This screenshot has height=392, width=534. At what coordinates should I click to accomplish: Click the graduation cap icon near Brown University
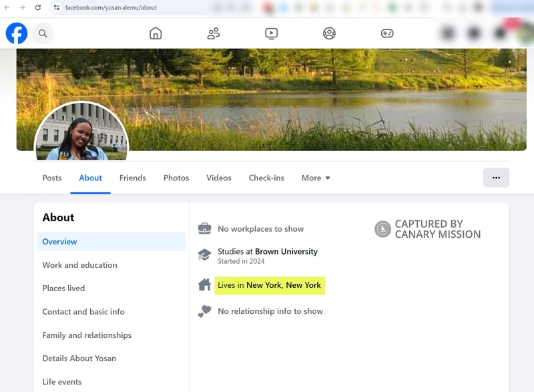(x=204, y=254)
